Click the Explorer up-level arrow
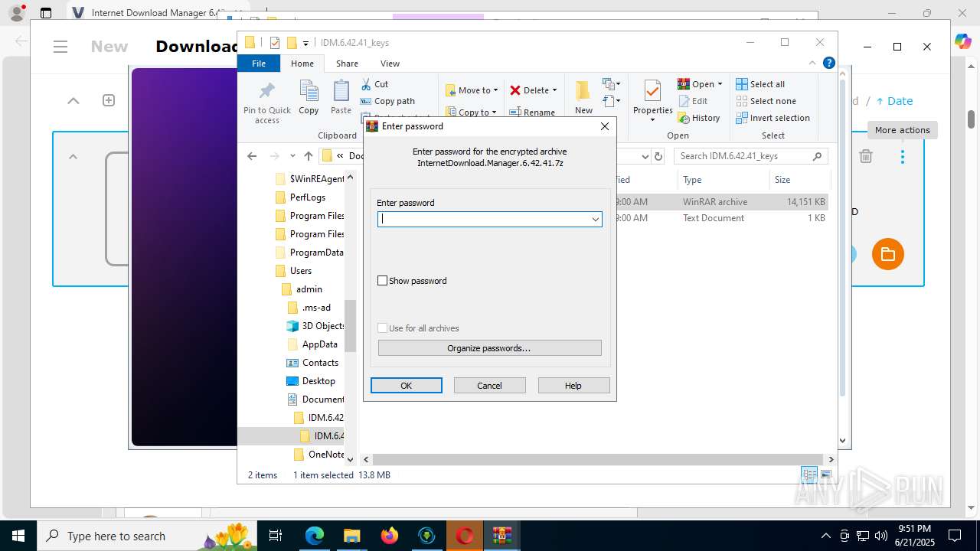Screen dimensions: 980x551 [x=309, y=156]
